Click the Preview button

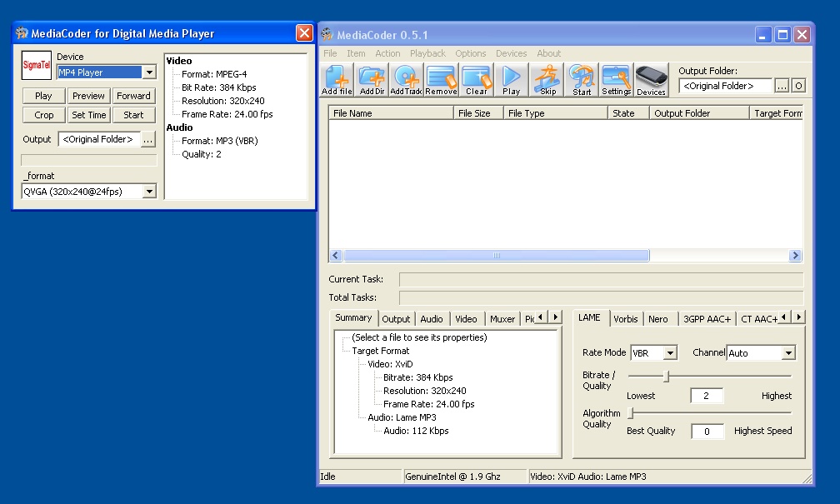click(88, 96)
